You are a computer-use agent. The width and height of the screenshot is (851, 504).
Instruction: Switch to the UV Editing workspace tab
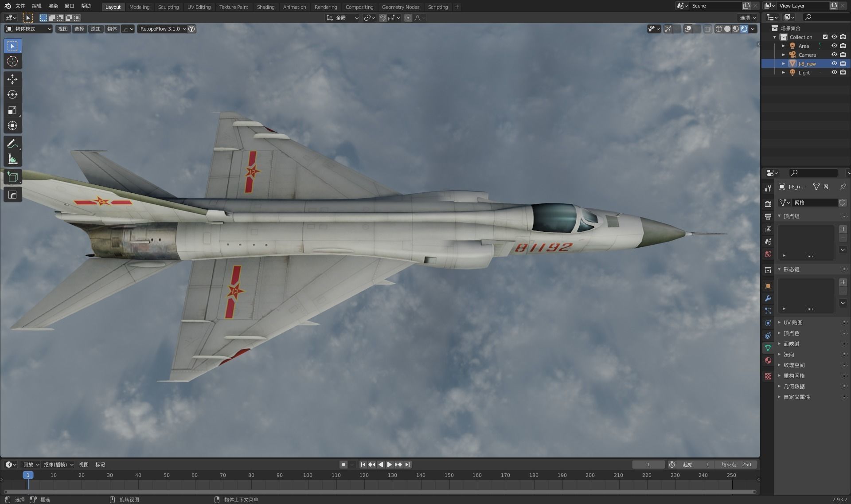(x=199, y=7)
